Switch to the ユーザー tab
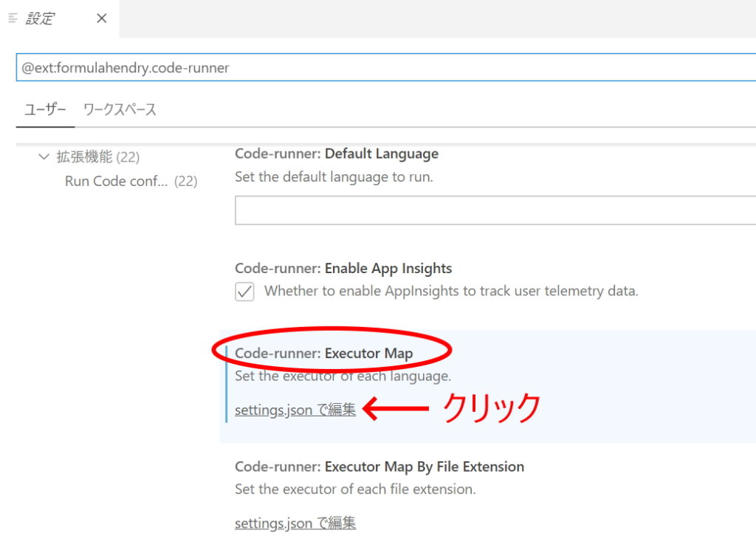The height and width of the screenshot is (547, 756). pos(45,110)
